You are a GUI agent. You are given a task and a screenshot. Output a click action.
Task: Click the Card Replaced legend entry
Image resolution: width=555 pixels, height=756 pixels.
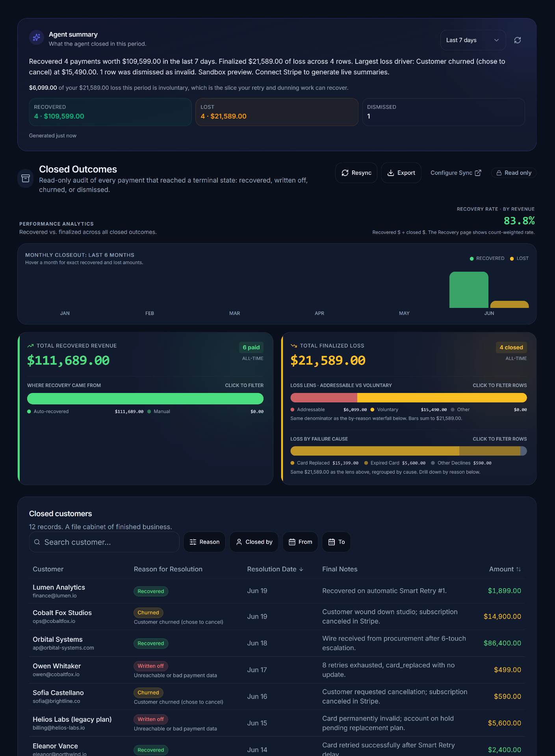[x=324, y=463]
